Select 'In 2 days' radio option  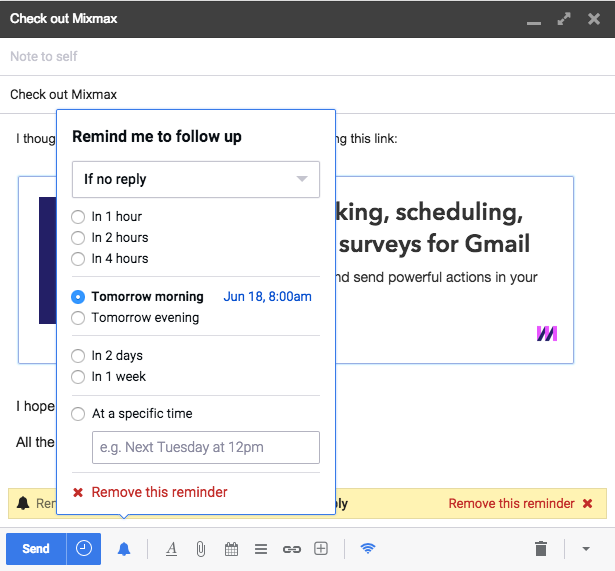point(78,356)
